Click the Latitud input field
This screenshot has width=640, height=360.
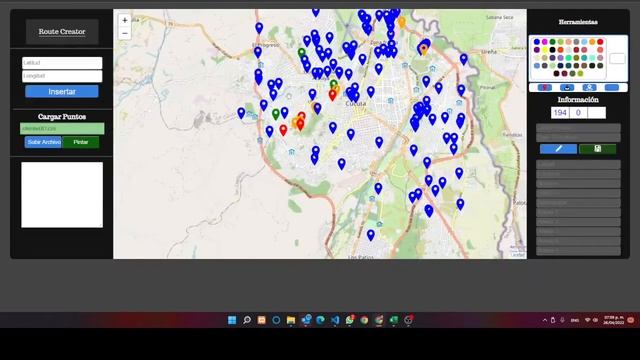click(x=62, y=63)
